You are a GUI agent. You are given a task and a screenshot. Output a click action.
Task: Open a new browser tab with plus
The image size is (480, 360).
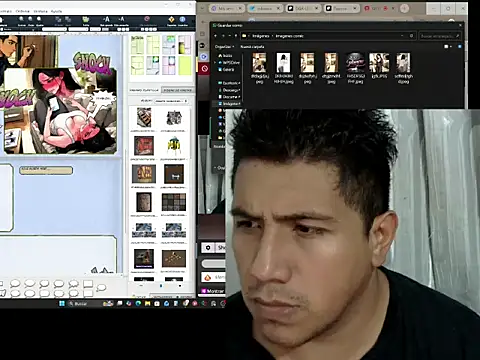click(x=404, y=8)
